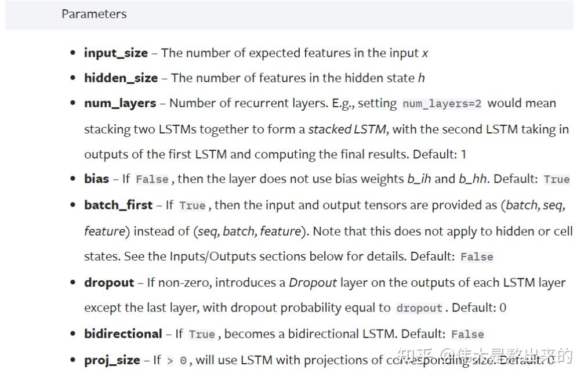Click the '> 0' code snippet for proj_size

pyautogui.click(x=177, y=360)
